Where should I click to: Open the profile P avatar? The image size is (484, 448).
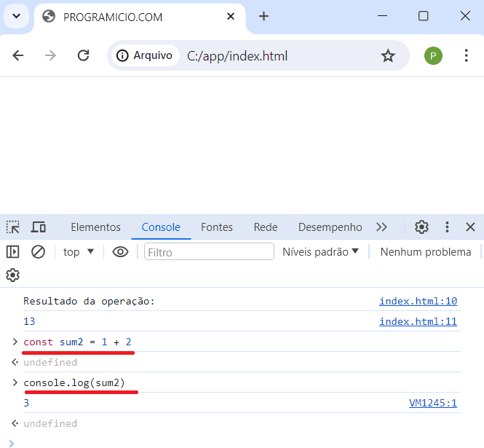point(433,56)
